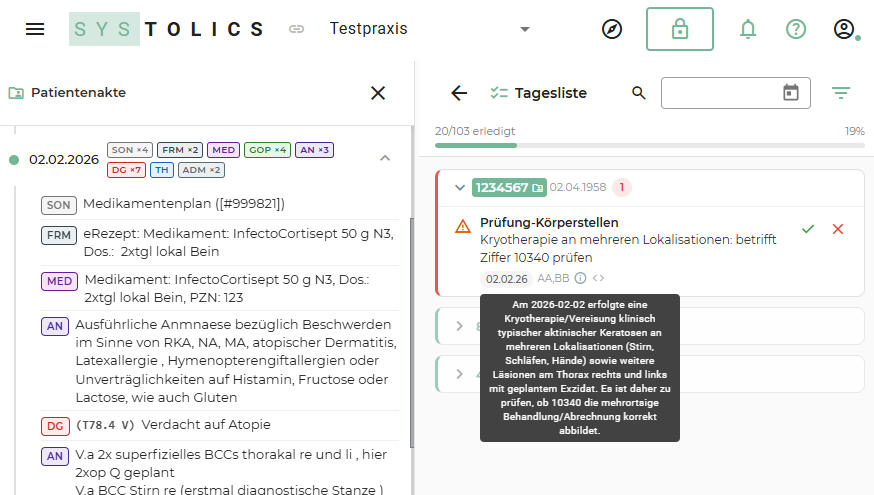Open the help question mark icon

pos(796,29)
